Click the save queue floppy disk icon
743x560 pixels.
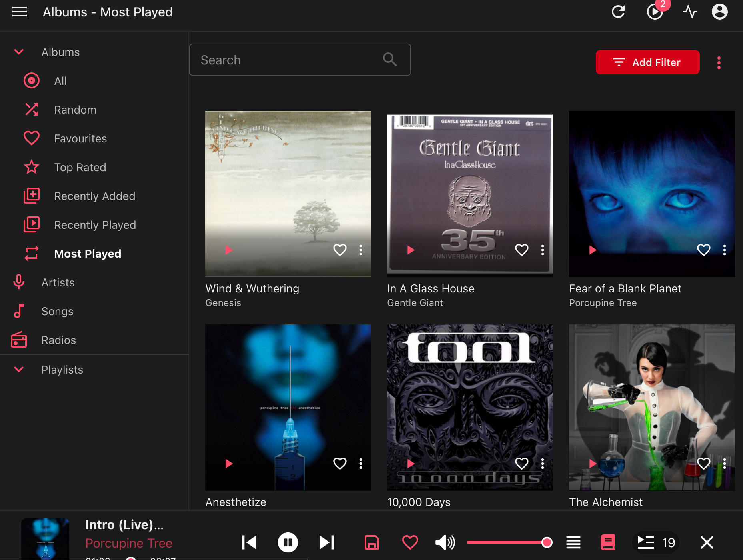[371, 542]
